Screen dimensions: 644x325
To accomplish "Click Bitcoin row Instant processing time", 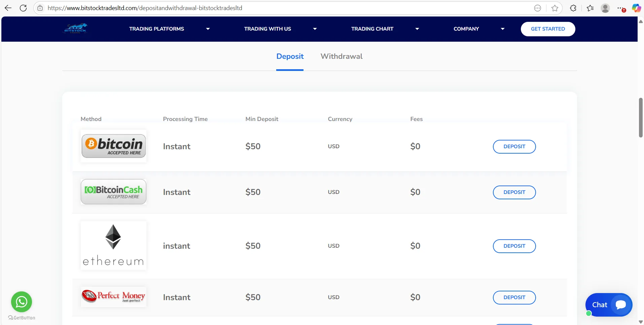I will pos(177,147).
